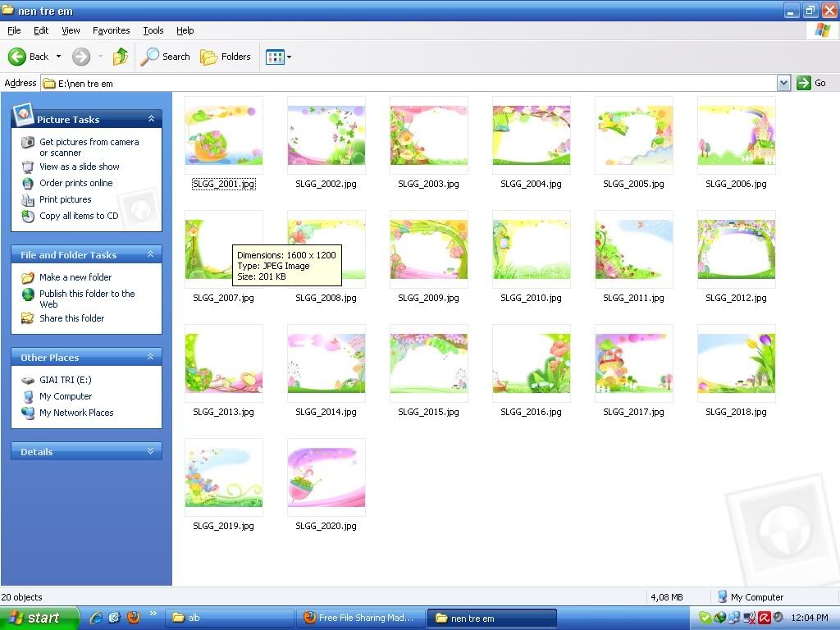Open the Views dropdown arrow
840x630 pixels.
(x=290, y=57)
